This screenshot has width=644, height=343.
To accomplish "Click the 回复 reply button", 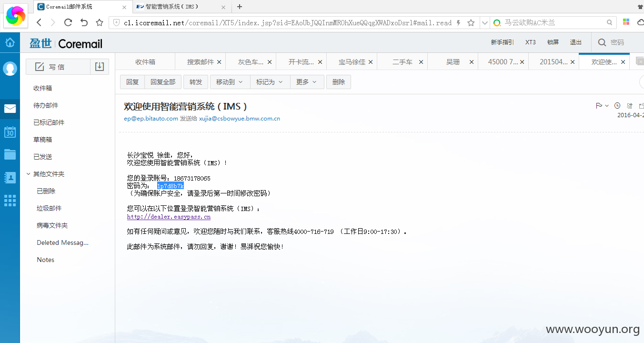I will [x=132, y=82].
